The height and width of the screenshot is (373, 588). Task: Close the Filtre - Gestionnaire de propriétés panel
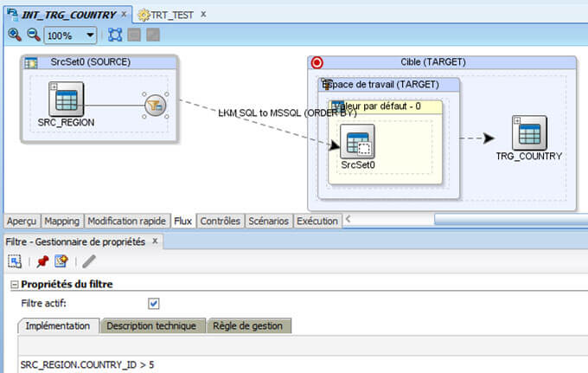click(155, 241)
